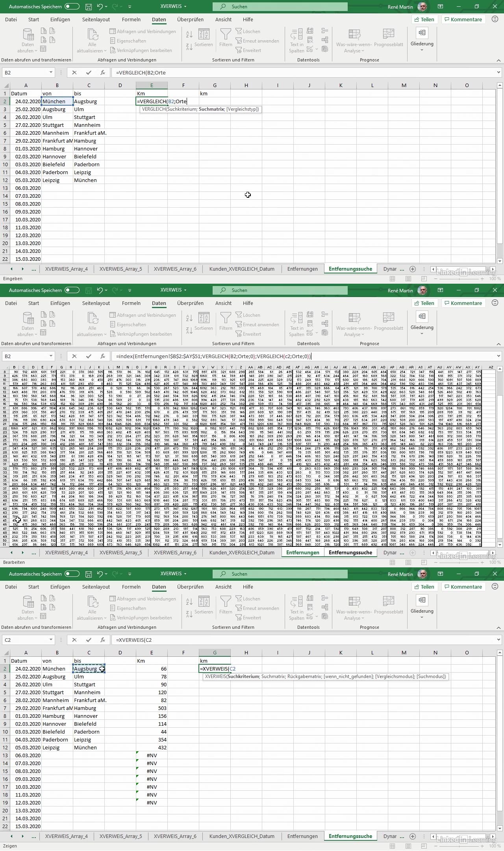Click the Suchen search box in the top window
Viewport: 504px width, 851px height.
(280, 7)
